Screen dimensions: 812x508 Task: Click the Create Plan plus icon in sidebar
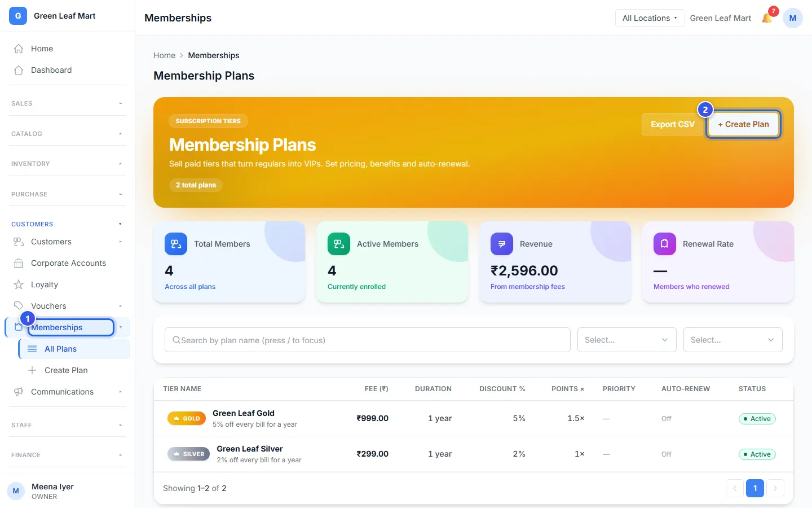32,370
